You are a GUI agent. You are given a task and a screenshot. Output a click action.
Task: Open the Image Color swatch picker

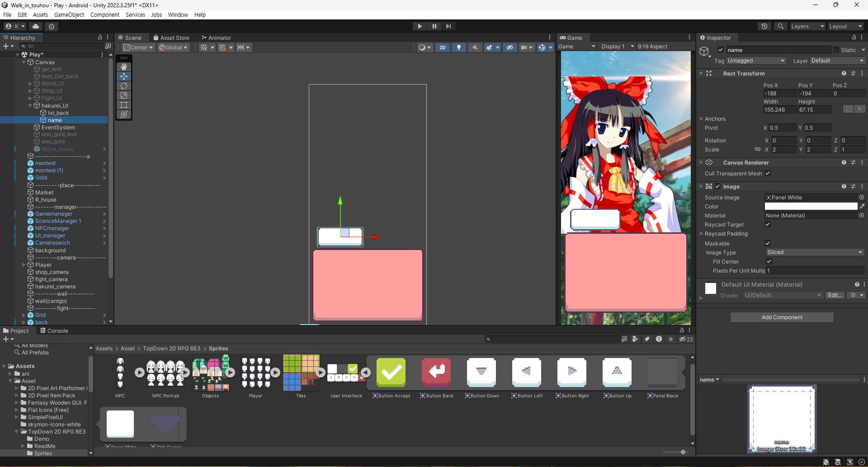point(811,206)
